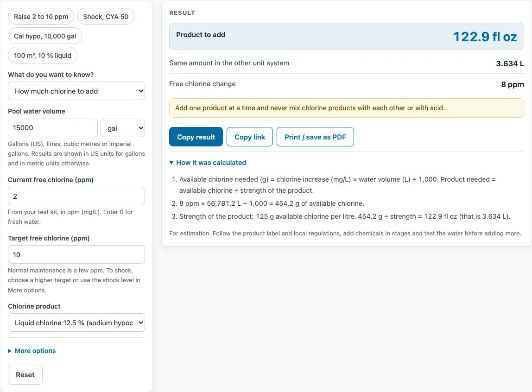Screen dimensions: 532x392
Task: Open the volume unit 'gal' dropdown
Action: point(123,128)
